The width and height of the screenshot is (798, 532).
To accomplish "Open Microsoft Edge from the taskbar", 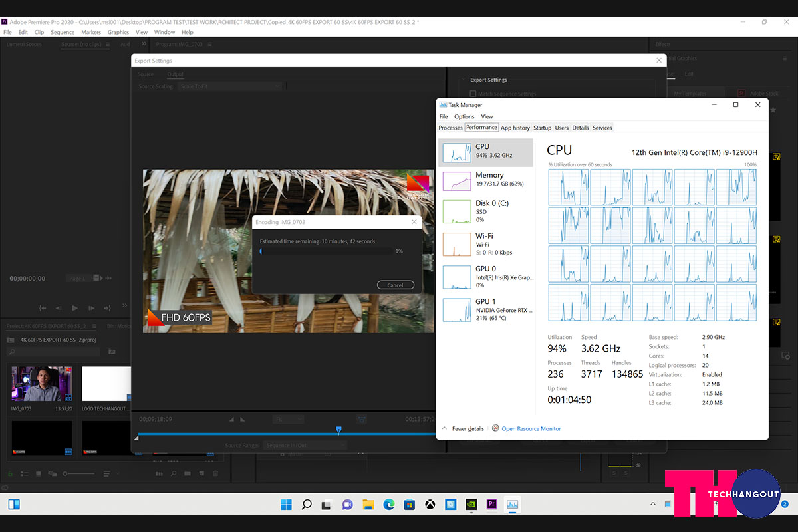I will point(388,505).
